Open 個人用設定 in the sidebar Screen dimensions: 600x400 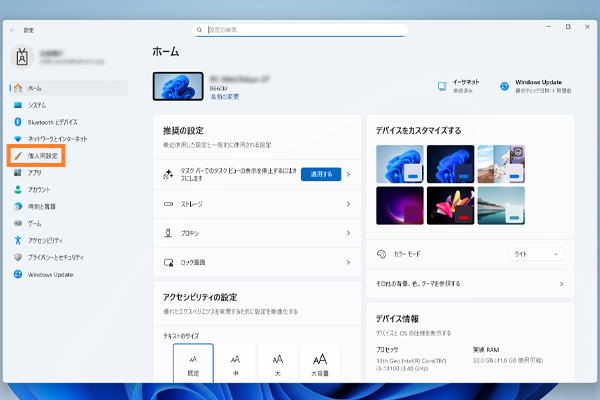[x=36, y=156]
